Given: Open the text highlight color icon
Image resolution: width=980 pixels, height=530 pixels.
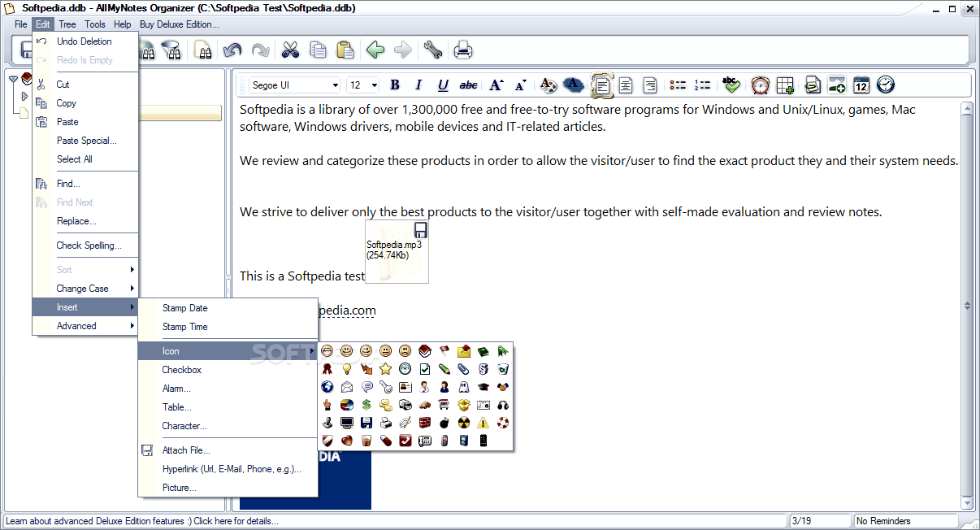Looking at the screenshot, I should pyautogui.click(x=574, y=85).
